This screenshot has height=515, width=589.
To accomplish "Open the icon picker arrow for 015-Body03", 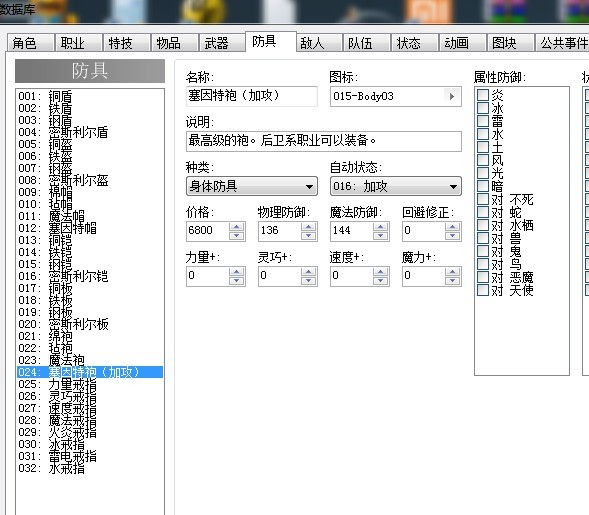I will tap(452, 97).
